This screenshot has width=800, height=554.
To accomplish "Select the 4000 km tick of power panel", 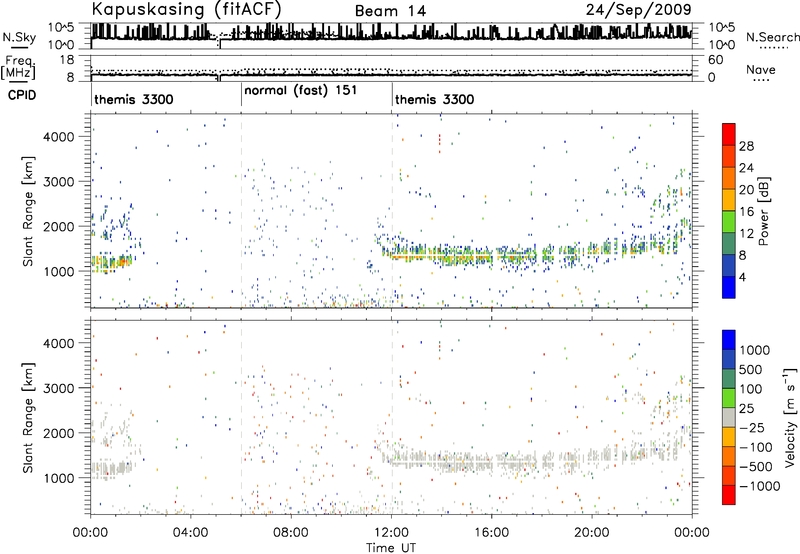I will click(x=58, y=137).
